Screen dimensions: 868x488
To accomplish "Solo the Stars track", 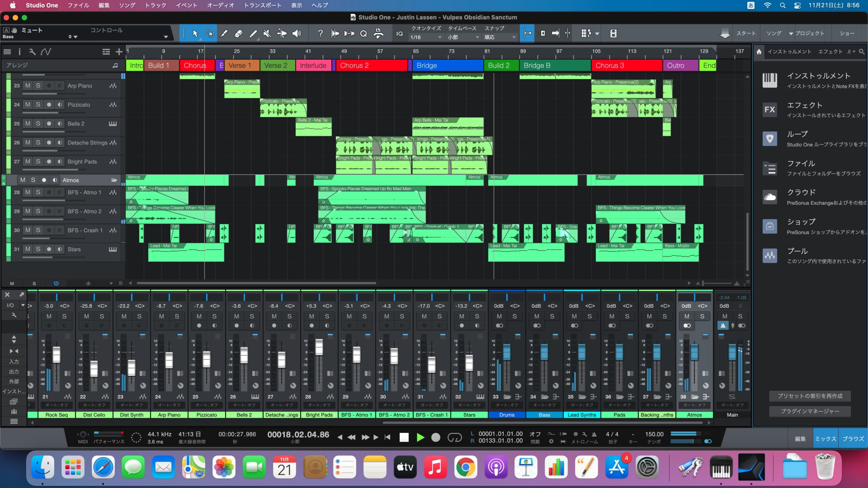I will [38, 249].
